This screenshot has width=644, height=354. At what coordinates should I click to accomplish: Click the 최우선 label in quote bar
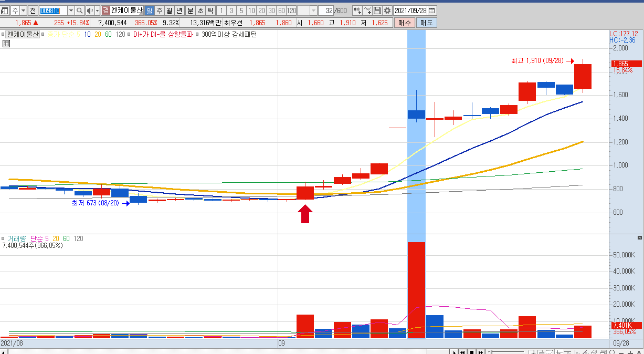234,23
